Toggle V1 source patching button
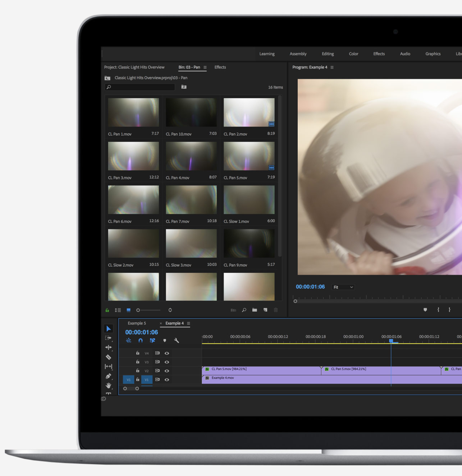 (x=128, y=380)
